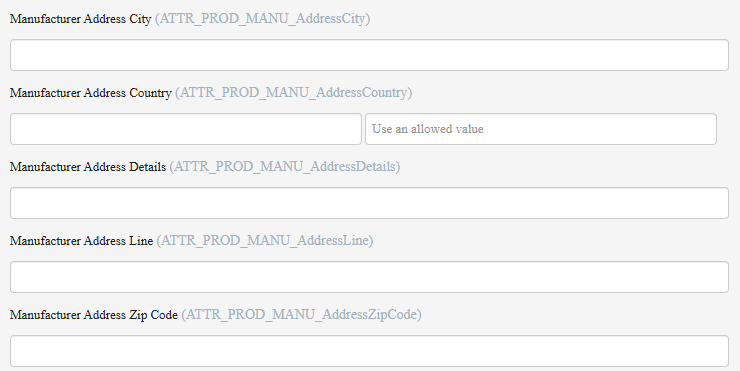Place cursor in text box under AddressLine code
Viewport: 740px width, 371px height.
(369, 277)
